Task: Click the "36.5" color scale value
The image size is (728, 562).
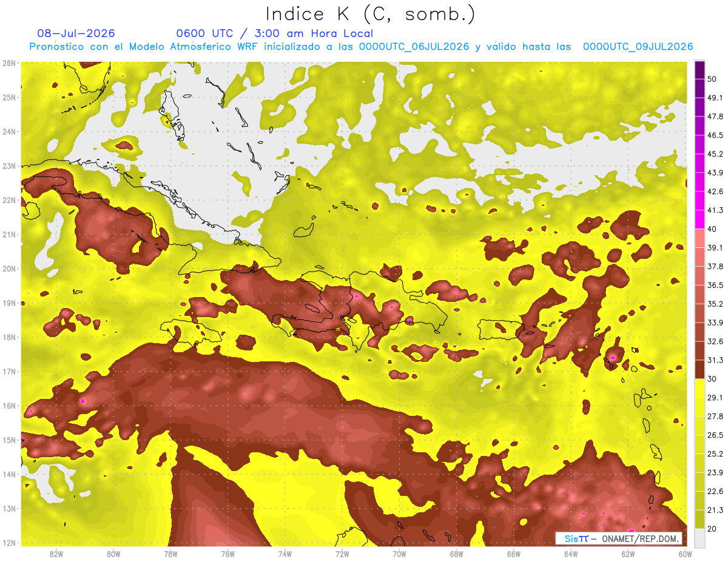Action: (x=715, y=285)
